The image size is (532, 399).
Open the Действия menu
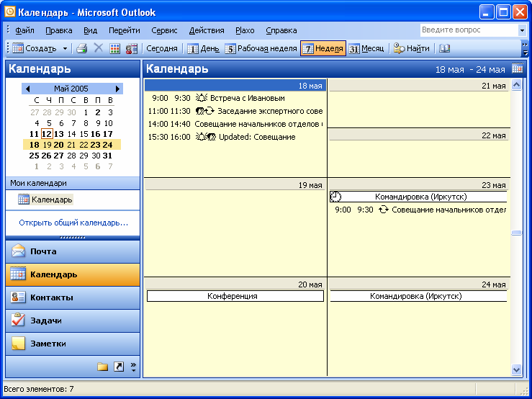tap(207, 30)
